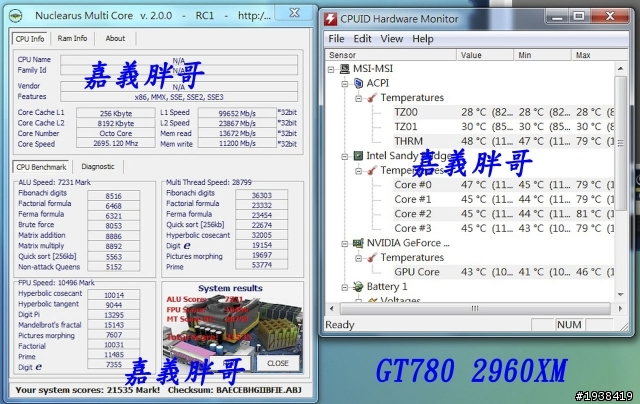Select the Core #2 row
The width and height of the screenshot is (640, 404).
[503, 214]
